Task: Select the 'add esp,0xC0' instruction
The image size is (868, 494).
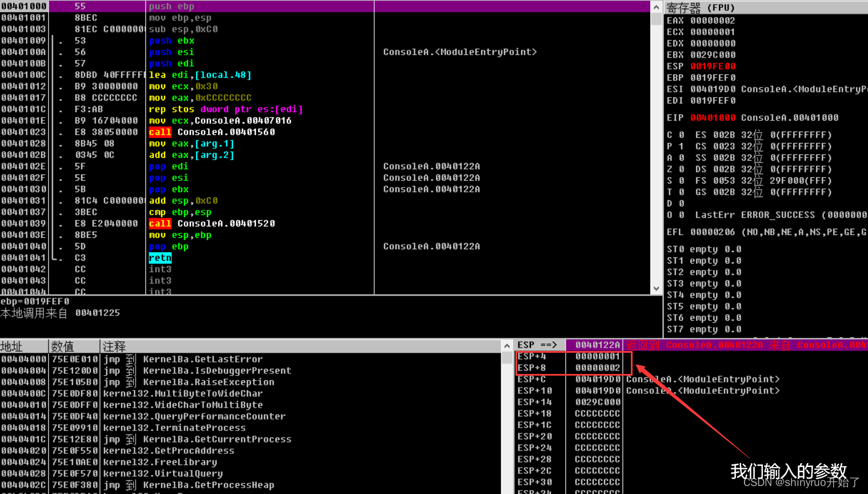Action: (183, 201)
